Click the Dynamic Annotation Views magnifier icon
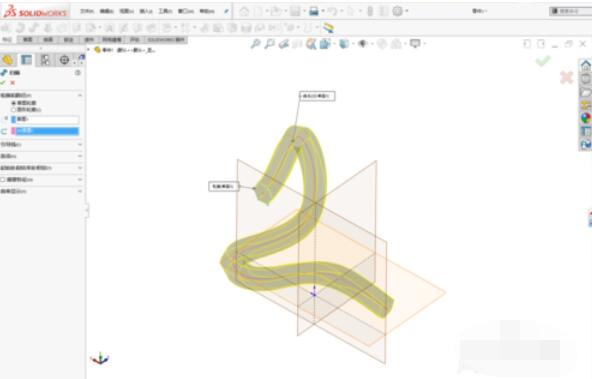Viewport: 592px width, 379px height. [311, 44]
